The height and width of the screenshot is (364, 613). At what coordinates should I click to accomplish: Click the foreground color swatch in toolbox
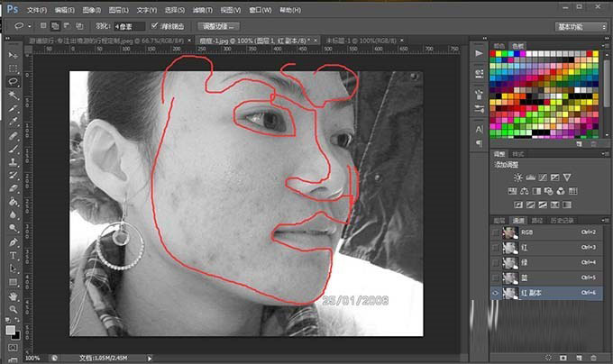11,330
